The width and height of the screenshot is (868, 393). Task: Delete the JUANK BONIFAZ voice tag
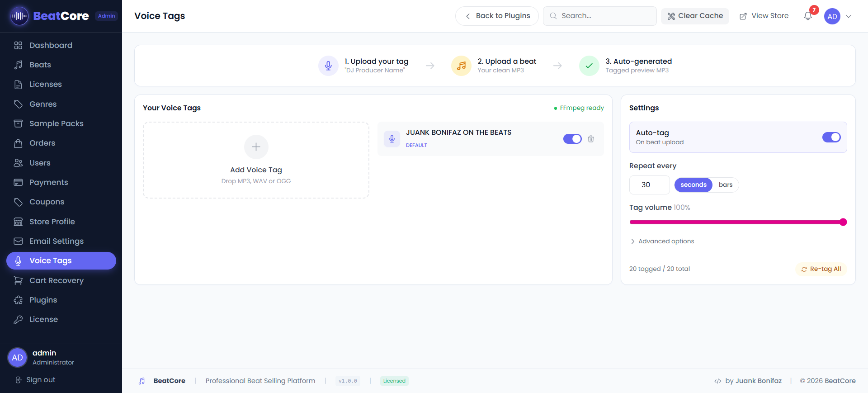[x=590, y=139]
